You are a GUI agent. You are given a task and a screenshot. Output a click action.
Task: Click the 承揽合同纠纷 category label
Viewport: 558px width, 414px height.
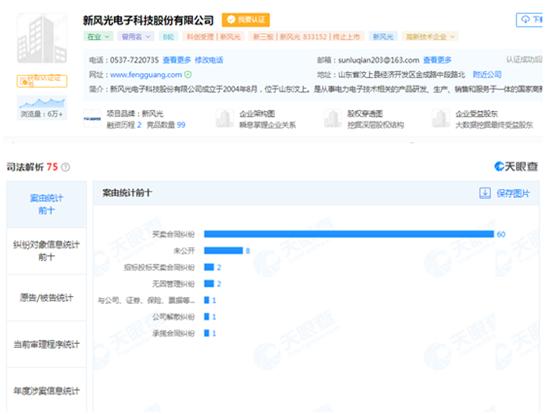[x=173, y=333]
